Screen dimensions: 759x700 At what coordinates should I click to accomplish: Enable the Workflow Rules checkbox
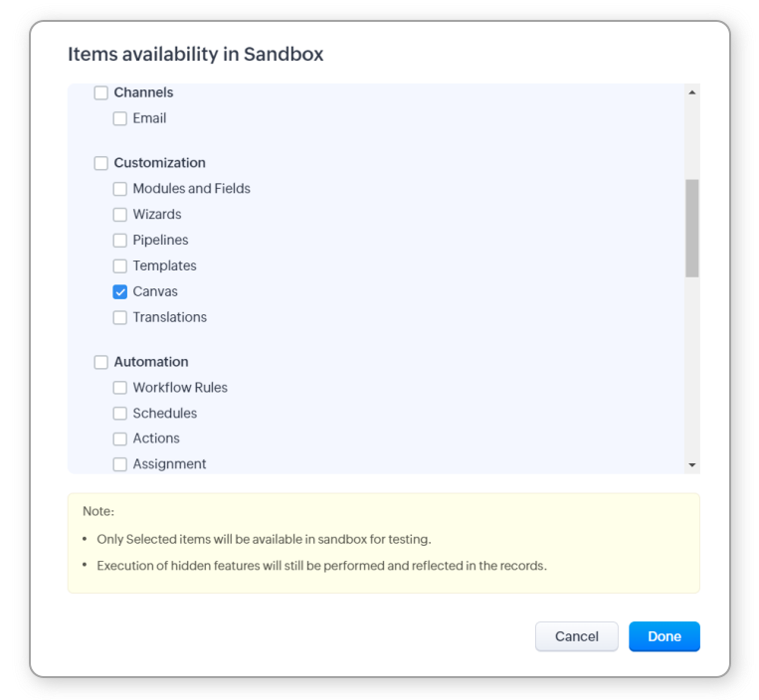point(119,388)
